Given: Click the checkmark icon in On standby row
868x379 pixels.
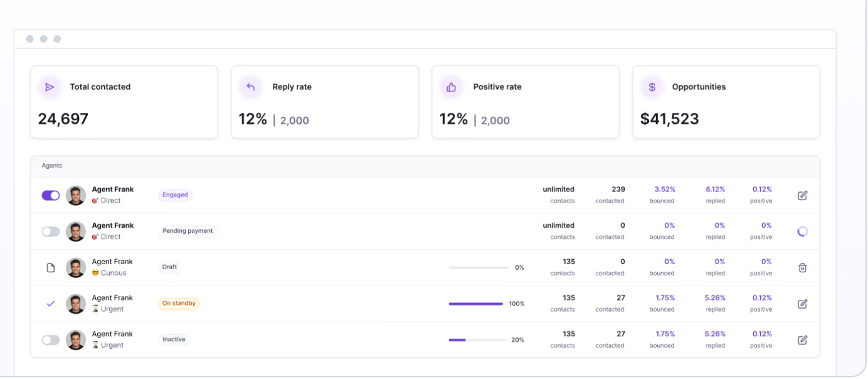Looking at the screenshot, I should [51, 304].
